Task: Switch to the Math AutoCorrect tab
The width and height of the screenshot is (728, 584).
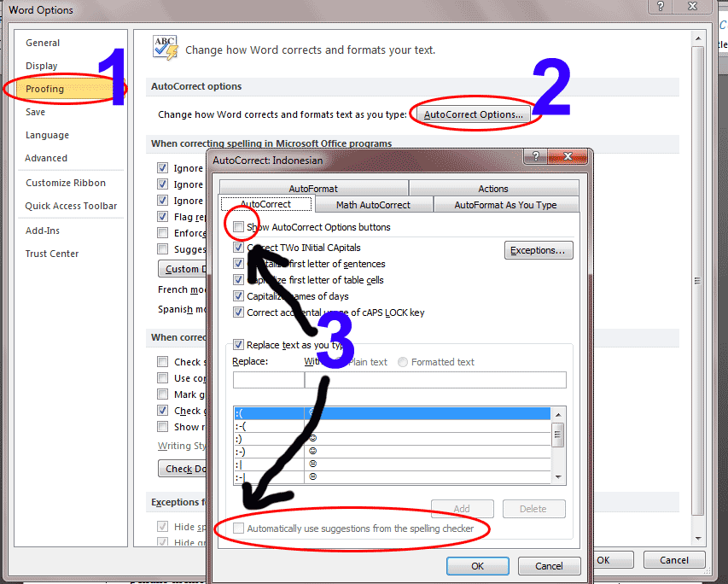Action: click(x=373, y=205)
